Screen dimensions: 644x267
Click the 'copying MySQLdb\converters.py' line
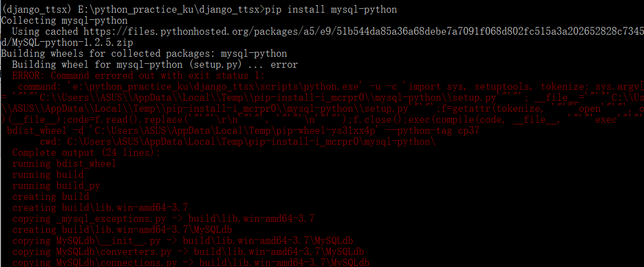(188, 252)
